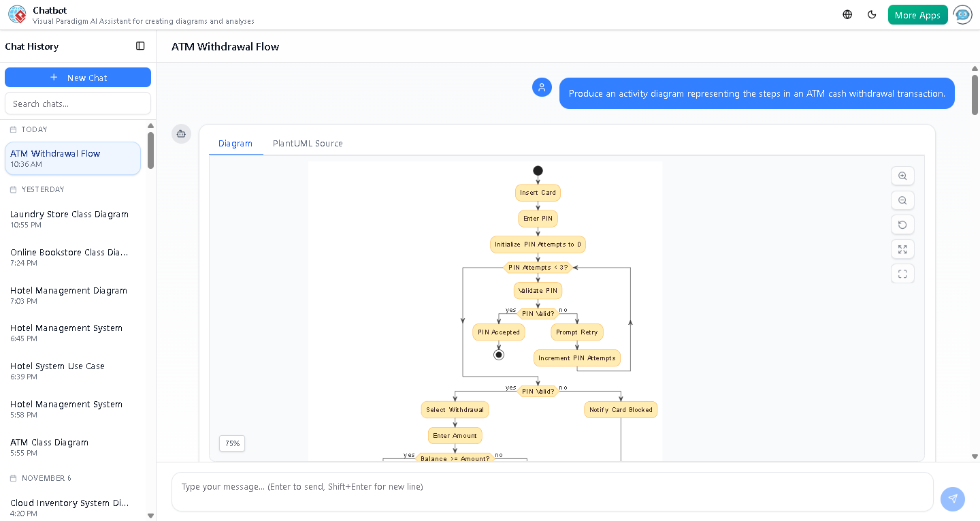Switch to the PlantUML Source tab
The image size is (980, 521).
click(x=308, y=143)
